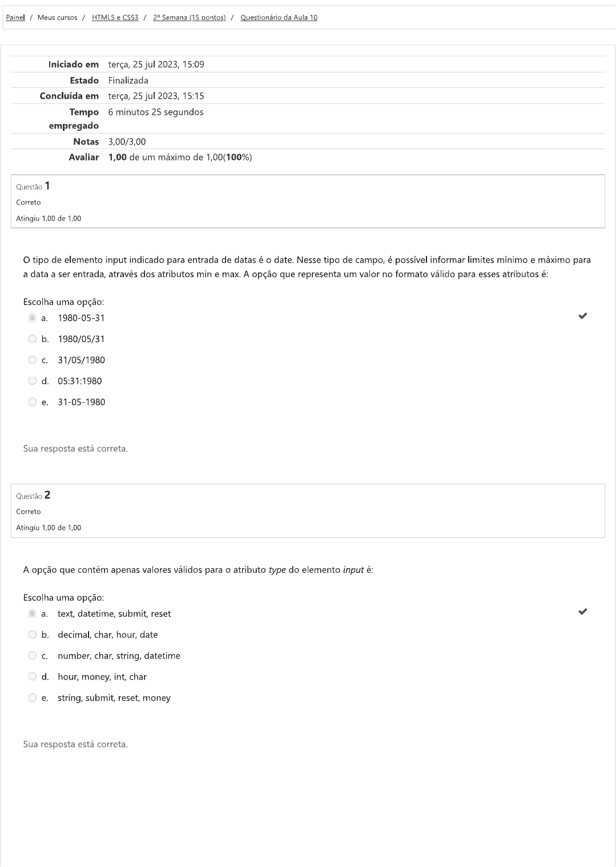Choose option decimal, char, hour, date
616x867 pixels.
[33, 635]
